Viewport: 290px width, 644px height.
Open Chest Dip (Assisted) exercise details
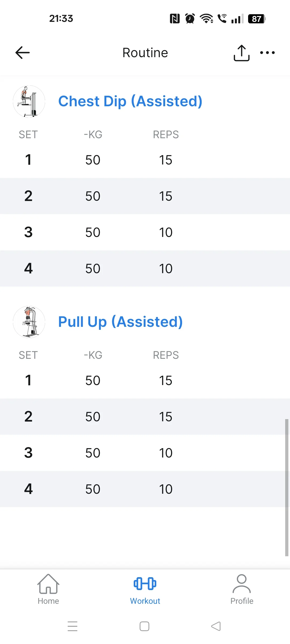130,101
